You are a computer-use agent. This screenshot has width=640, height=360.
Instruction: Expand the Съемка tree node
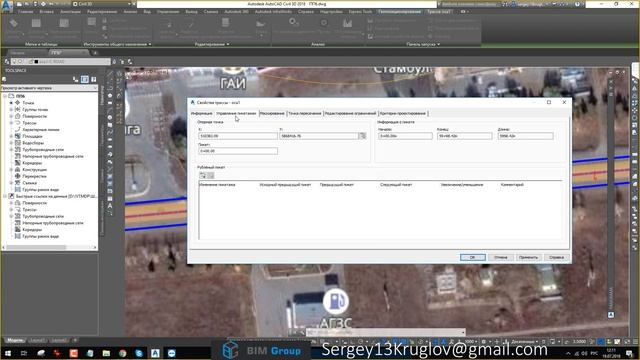coord(11,183)
